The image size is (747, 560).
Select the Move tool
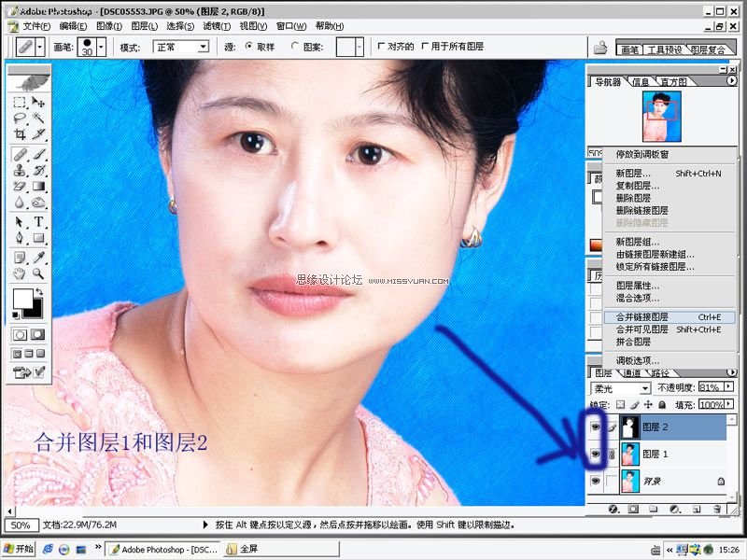(x=38, y=102)
